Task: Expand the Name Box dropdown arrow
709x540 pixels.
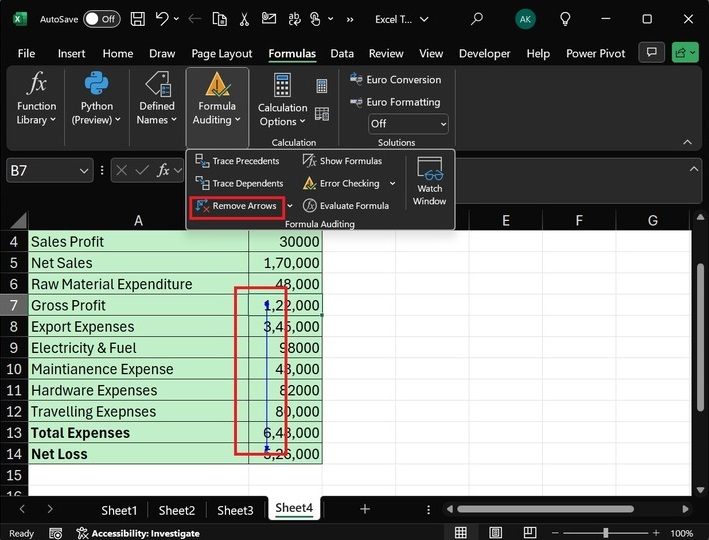Action: tap(84, 171)
